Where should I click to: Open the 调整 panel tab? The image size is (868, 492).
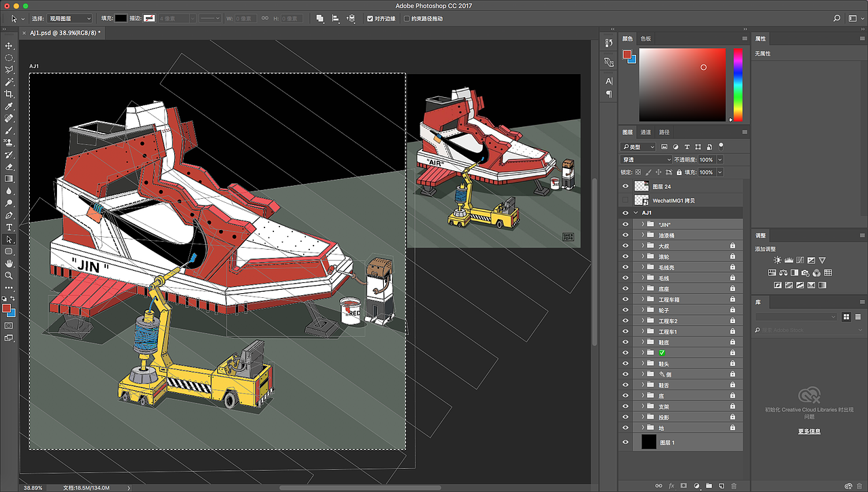click(x=760, y=235)
